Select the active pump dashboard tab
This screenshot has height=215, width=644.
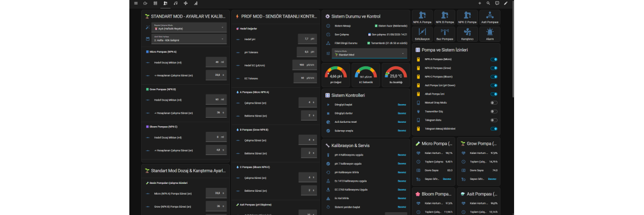click(166, 3)
